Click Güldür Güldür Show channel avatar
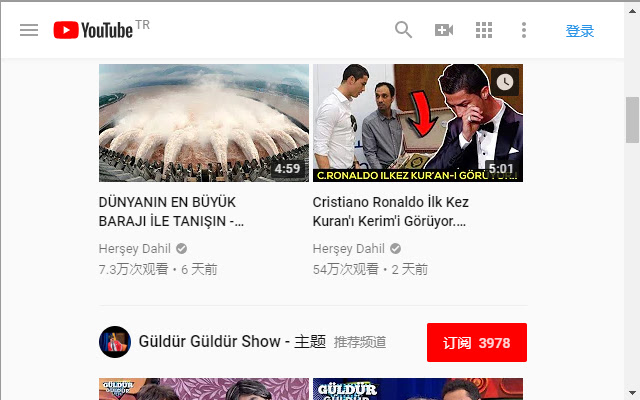This screenshot has width=640, height=400. point(115,342)
